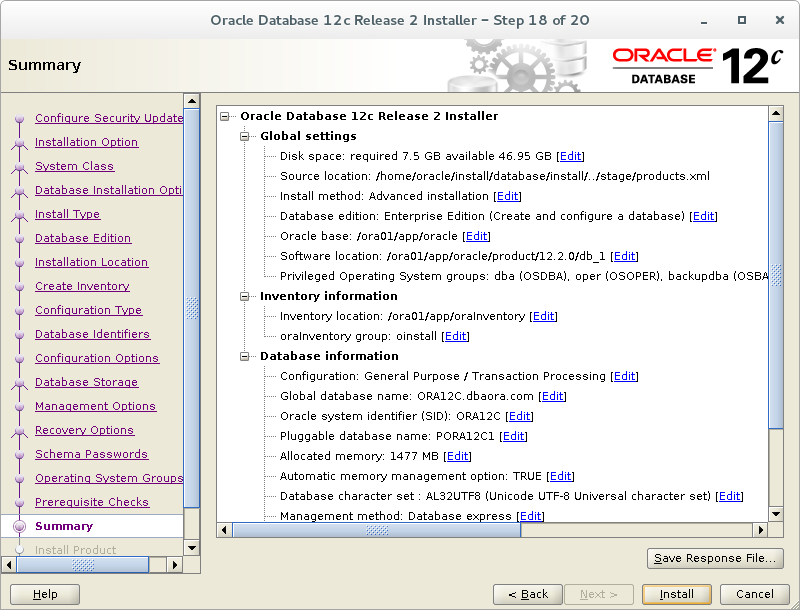800x610 pixels.
Task: Open the Schema Passwords step
Action: point(91,453)
